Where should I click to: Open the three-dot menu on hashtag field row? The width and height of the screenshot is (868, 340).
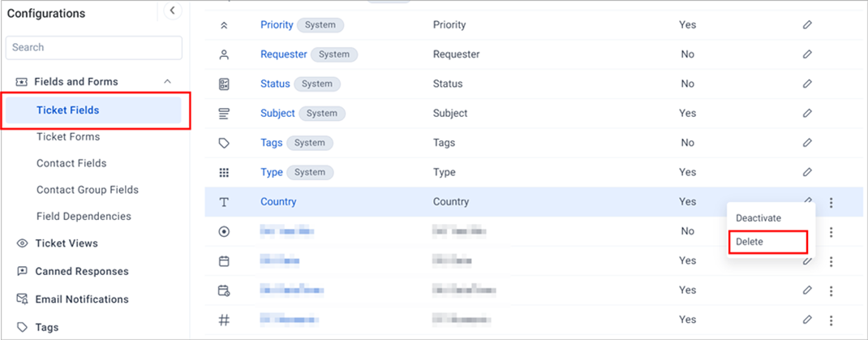[x=831, y=320]
